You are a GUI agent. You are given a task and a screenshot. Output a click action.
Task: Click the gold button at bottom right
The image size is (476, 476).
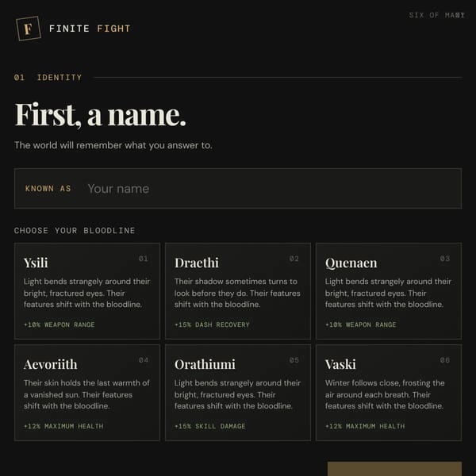click(394, 469)
